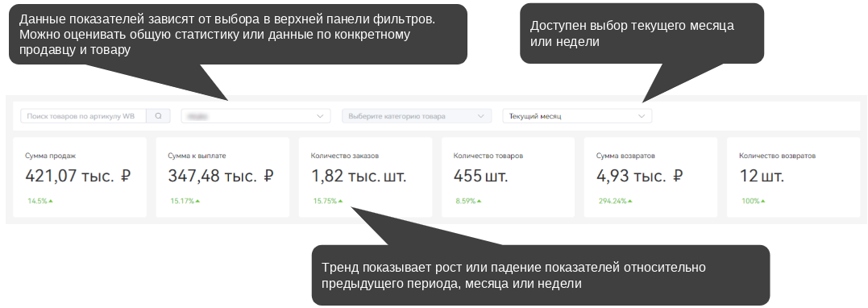Click the 421,07 тыс. ₽ value
This screenshot has height=308, width=868.
coord(78,176)
